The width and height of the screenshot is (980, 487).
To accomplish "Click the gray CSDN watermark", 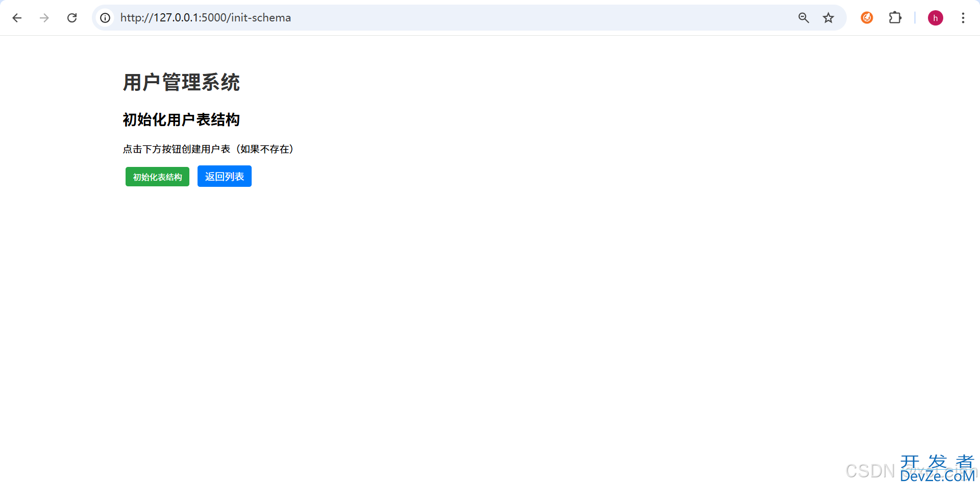I will (870, 471).
